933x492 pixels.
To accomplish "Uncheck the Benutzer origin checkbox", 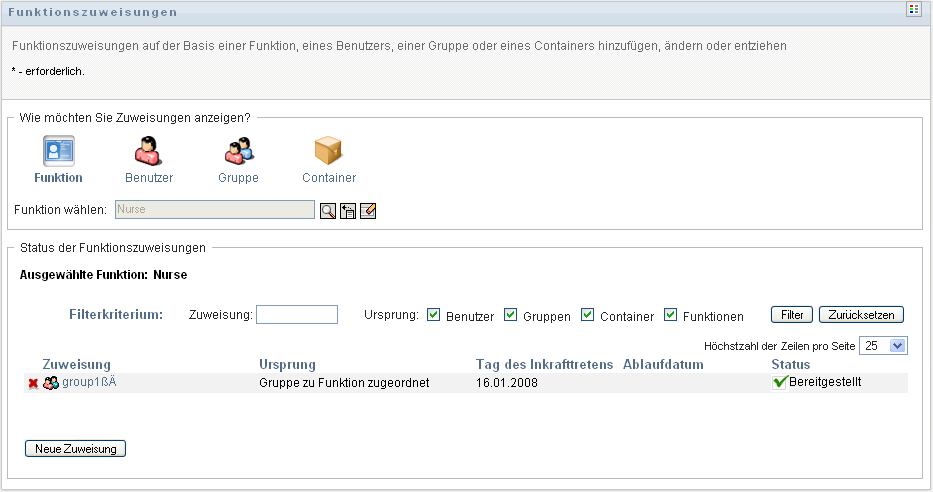I will point(434,315).
